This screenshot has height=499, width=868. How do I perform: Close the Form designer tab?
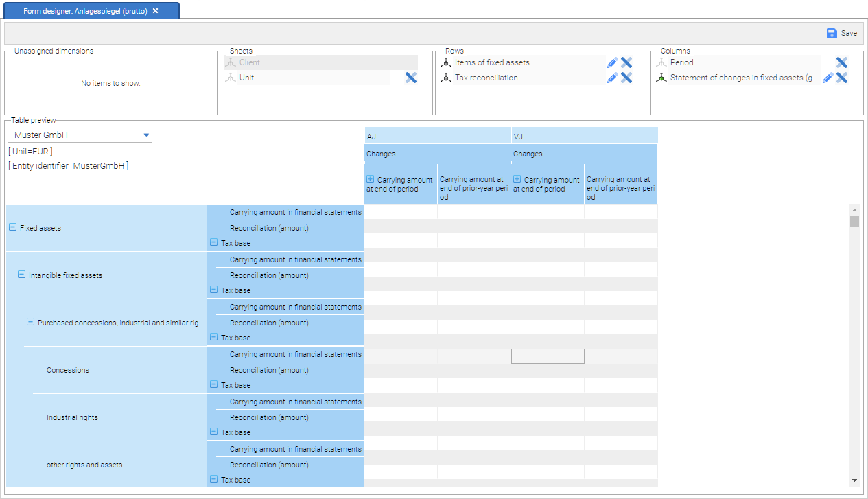click(x=156, y=11)
